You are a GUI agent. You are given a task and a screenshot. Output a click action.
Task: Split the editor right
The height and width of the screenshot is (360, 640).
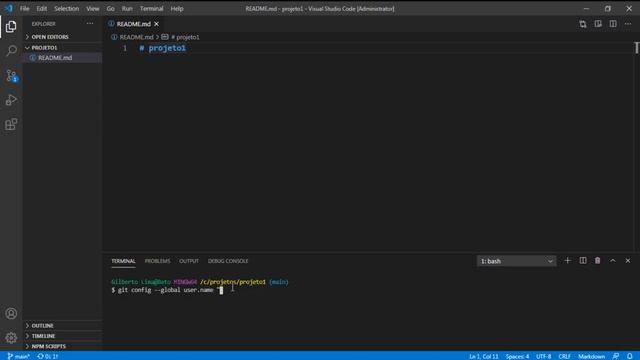pos(613,24)
